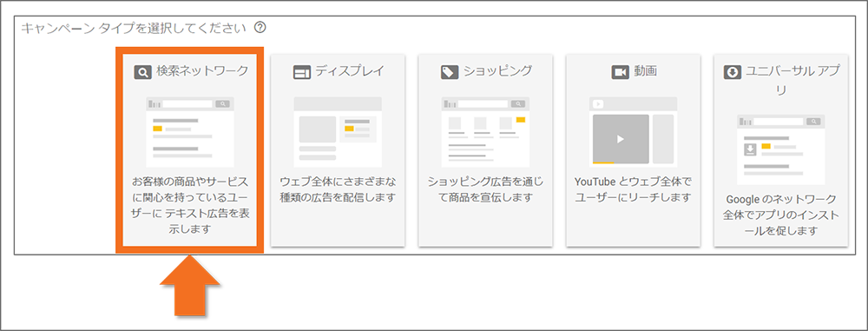Choose the ショッピング campaign illustration

click(x=485, y=132)
